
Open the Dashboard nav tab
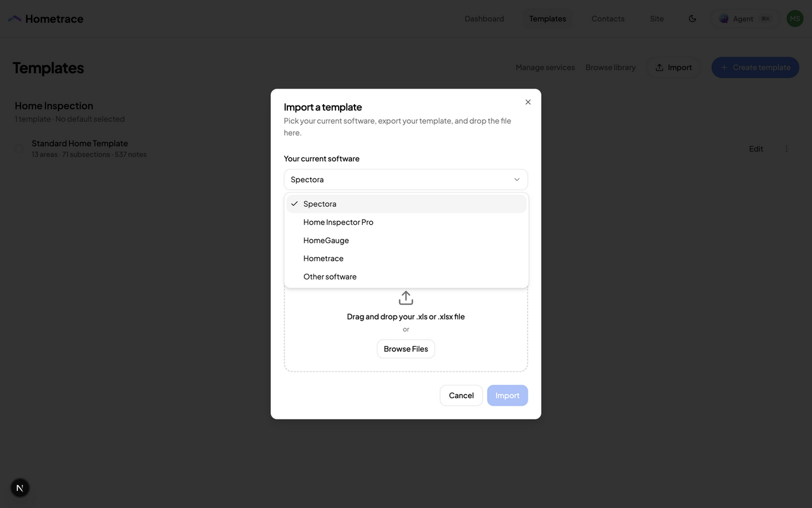tap(484, 19)
